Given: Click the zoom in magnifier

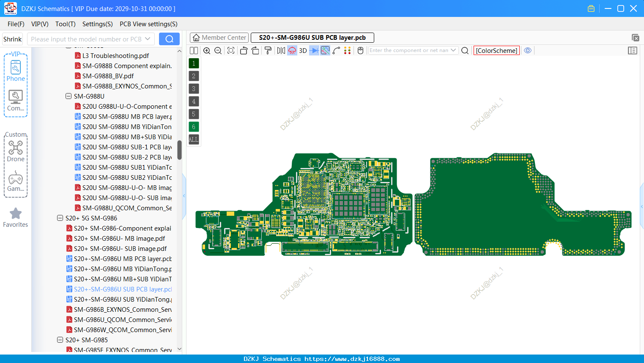Looking at the screenshot, I should [x=207, y=50].
